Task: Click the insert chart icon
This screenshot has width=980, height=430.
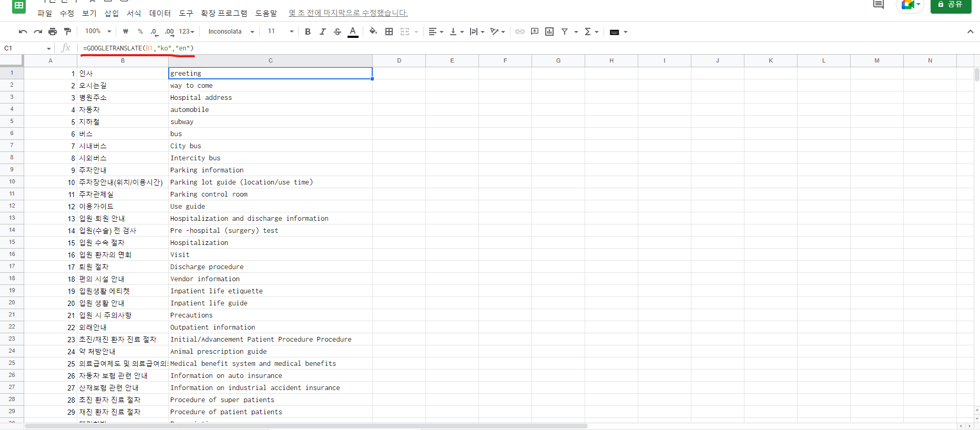Action: (x=549, y=32)
